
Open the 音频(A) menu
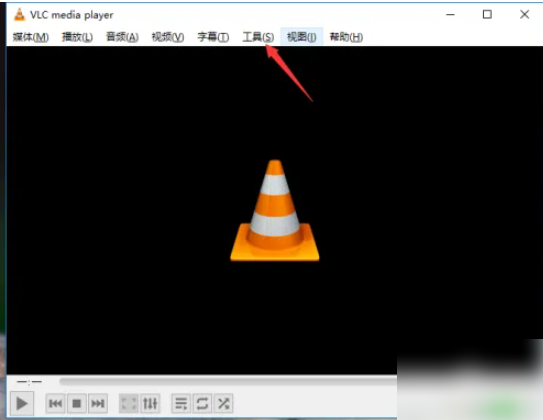(122, 37)
